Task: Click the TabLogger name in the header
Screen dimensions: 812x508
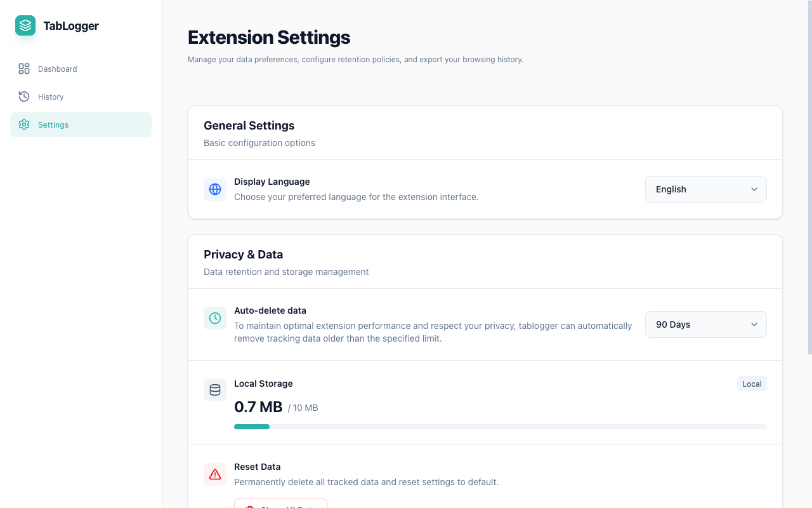Action: (70, 25)
